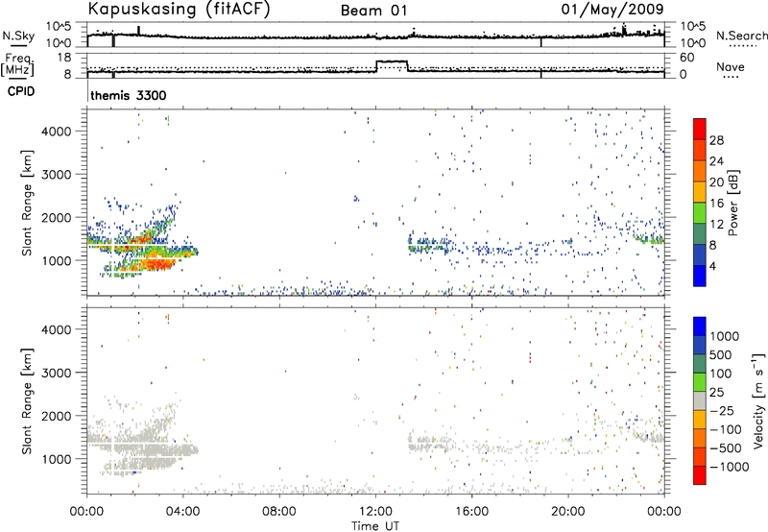Click the strong red echo near 03:00 in power panel
768x532 pixels.
coord(156,264)
